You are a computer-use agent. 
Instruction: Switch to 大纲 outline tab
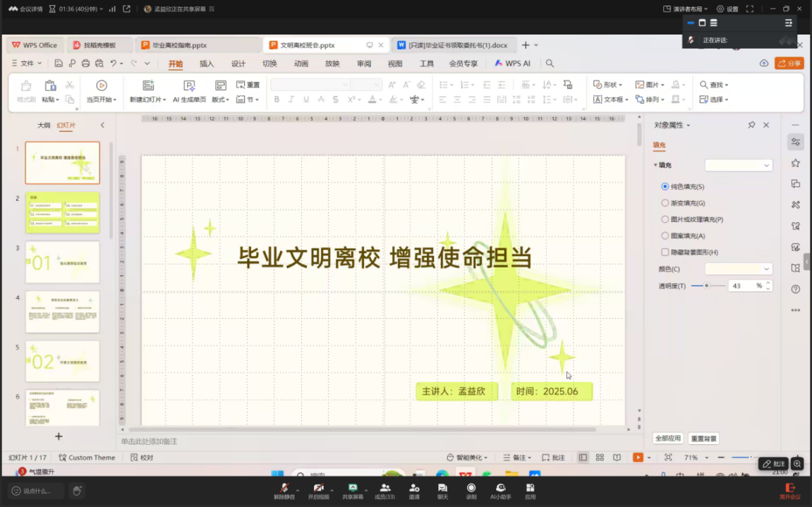coord(44,126)
